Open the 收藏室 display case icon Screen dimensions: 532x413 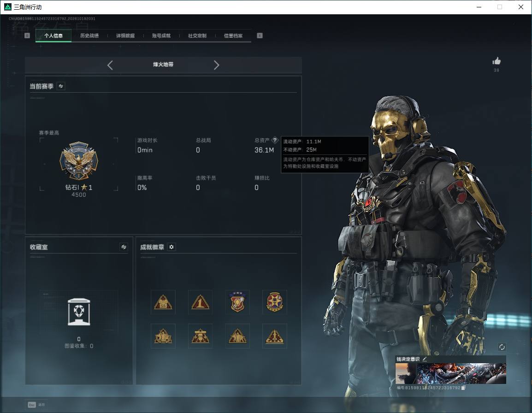[79, 312]
